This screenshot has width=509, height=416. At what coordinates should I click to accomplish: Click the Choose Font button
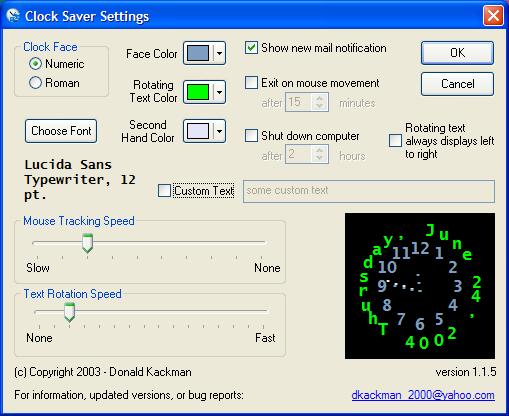(x=61, y=131)
